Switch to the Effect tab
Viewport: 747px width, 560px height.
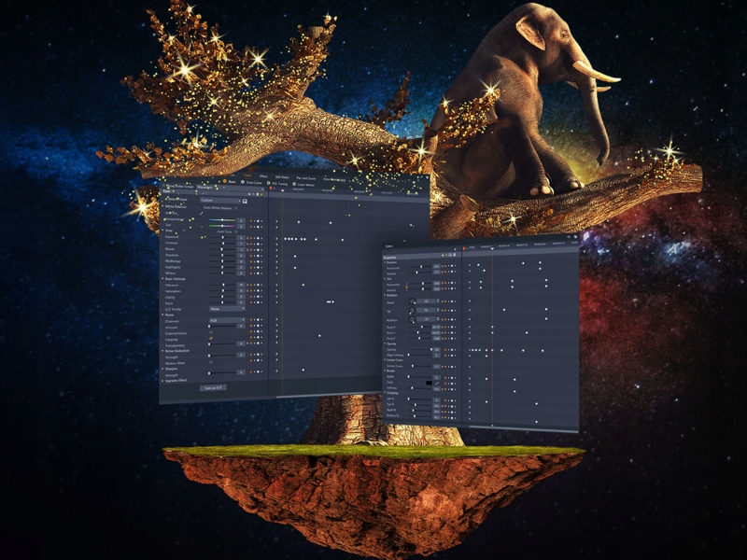(x=263, y=176)
